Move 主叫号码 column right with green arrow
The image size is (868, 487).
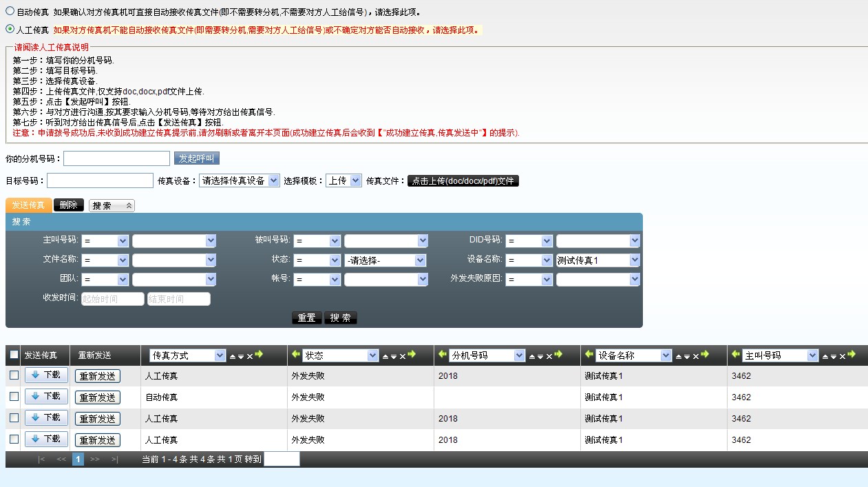851,355
